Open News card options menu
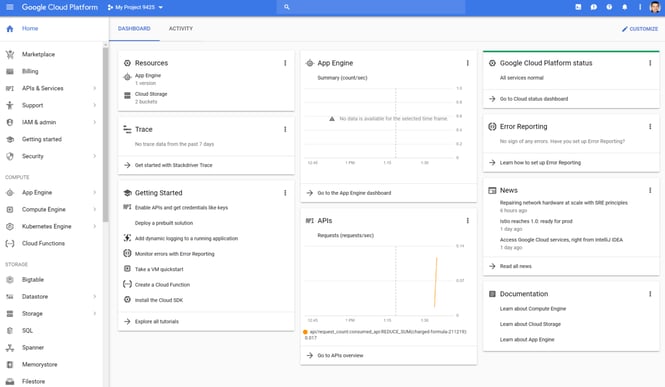Image resolution: width=665 pixels, height=387 pixels. 650,190
